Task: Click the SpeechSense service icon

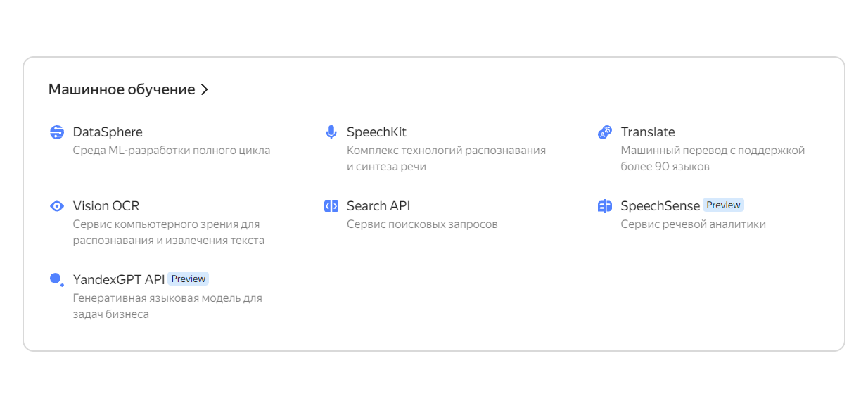Action: pyautogui.click(x=605, y=206)
